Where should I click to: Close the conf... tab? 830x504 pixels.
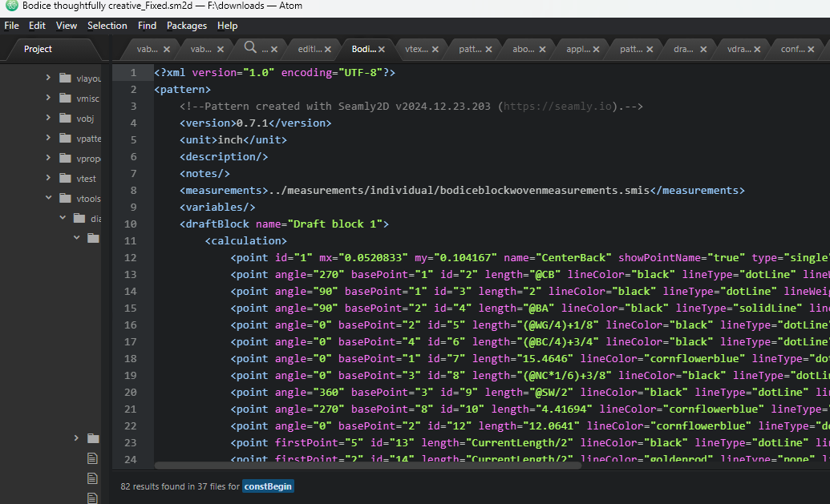click(x=811, y=49)
